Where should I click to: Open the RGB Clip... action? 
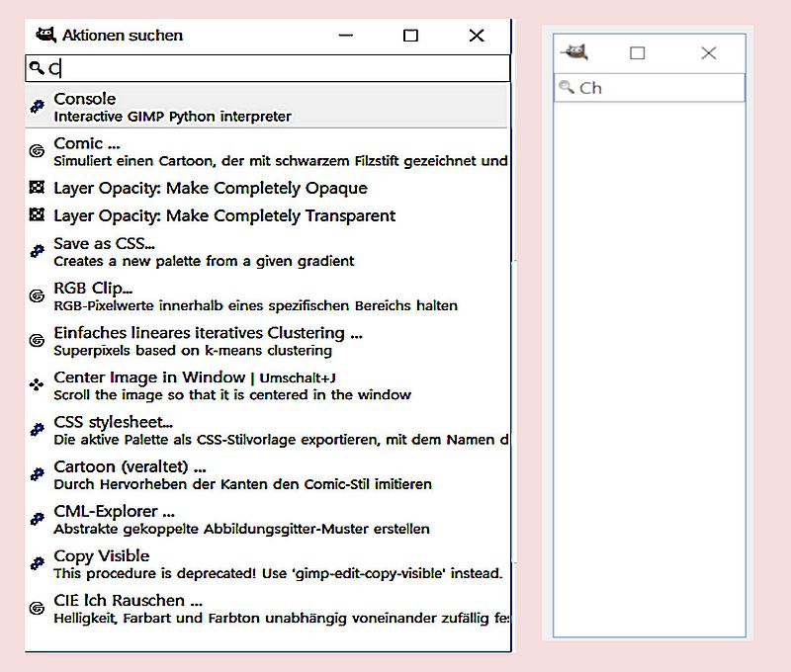(x=266, y=296)
